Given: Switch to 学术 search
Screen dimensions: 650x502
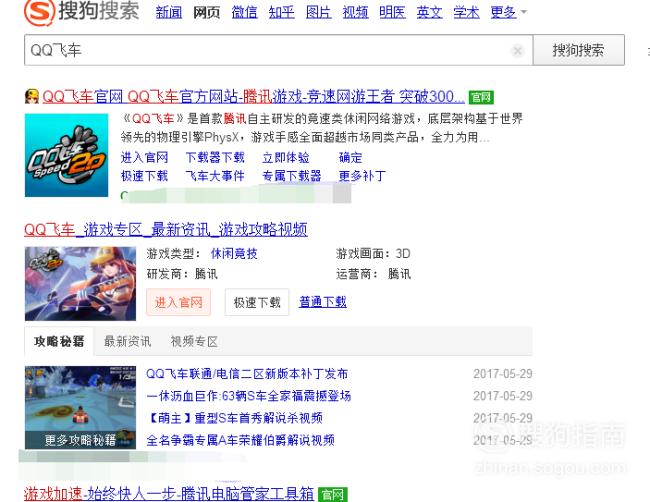Looking at the screenshot, I should pyautogui.click(x=466, y=12).
